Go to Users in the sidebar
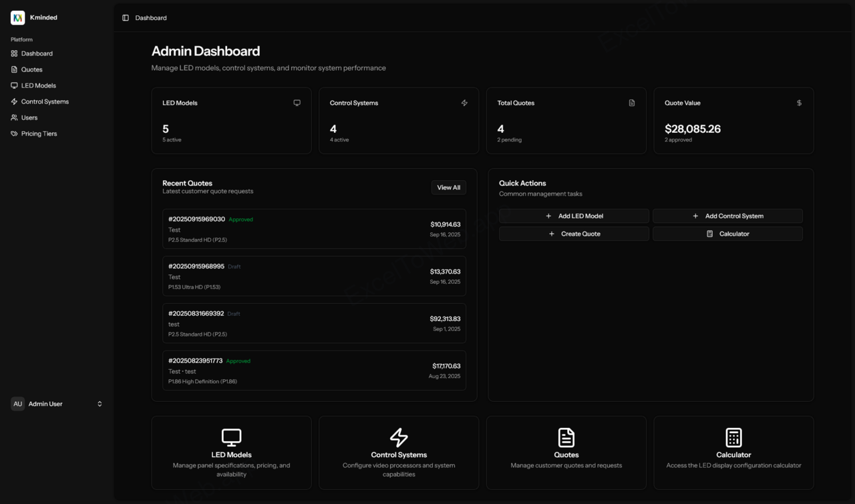 (x=29, y=117)
